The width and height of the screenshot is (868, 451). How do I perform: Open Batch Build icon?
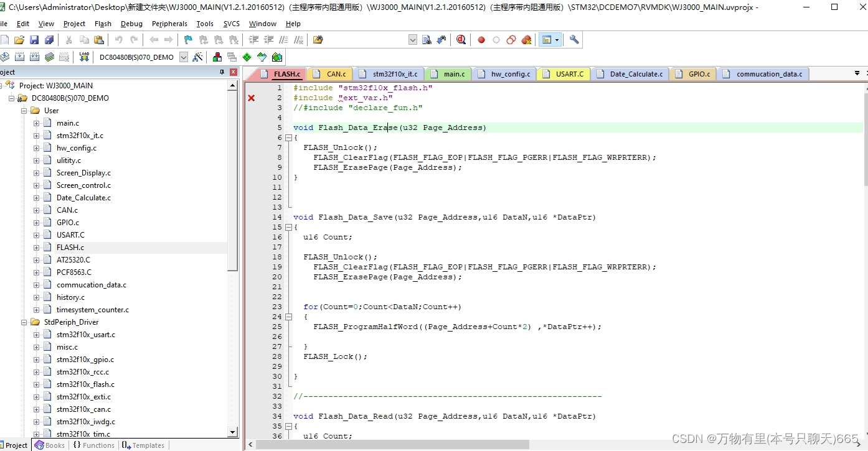coord(49,57)
